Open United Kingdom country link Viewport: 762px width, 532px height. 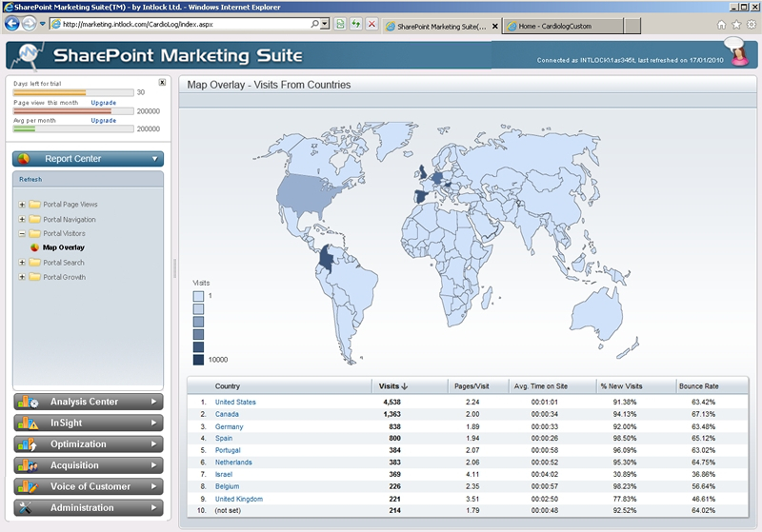click(239, 499)
